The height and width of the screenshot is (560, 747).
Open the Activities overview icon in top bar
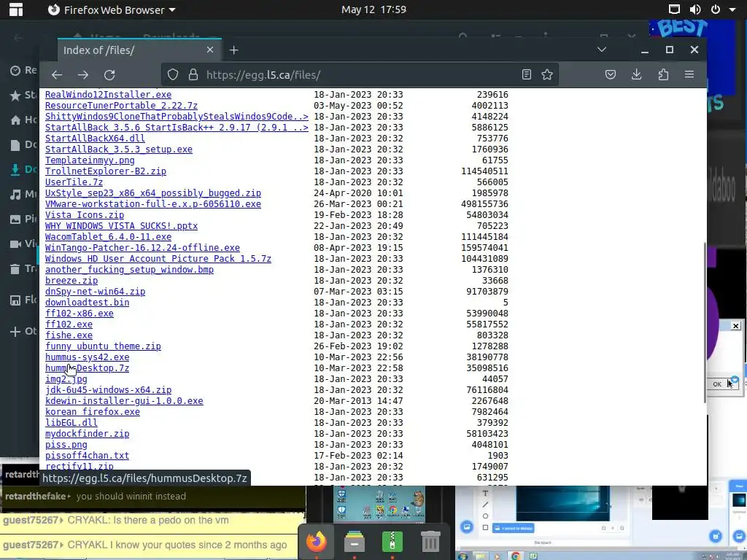[x=16, y=9]
